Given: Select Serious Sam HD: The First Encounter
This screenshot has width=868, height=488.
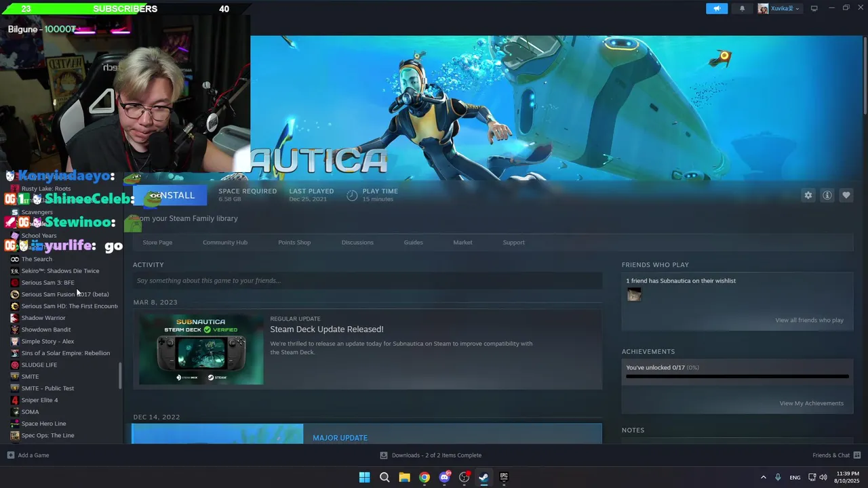Looking at the screenshot, I should tap(69, 306).
